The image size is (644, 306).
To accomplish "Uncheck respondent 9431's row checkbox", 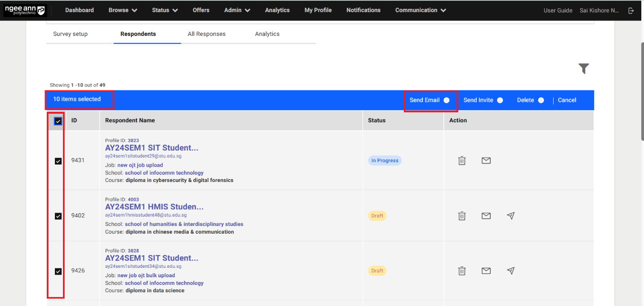I will pyautogui.click(x=58, y=160).
